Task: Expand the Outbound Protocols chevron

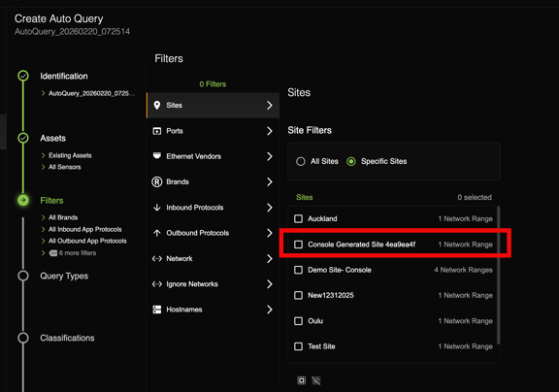Action: (x=270, y=233)
